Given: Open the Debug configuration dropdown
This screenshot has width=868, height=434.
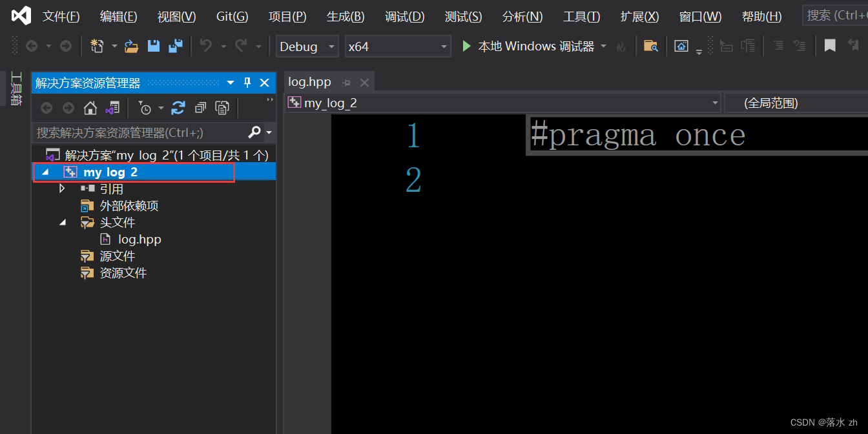Looking at the screenshot, I should [x=331, y=46].
